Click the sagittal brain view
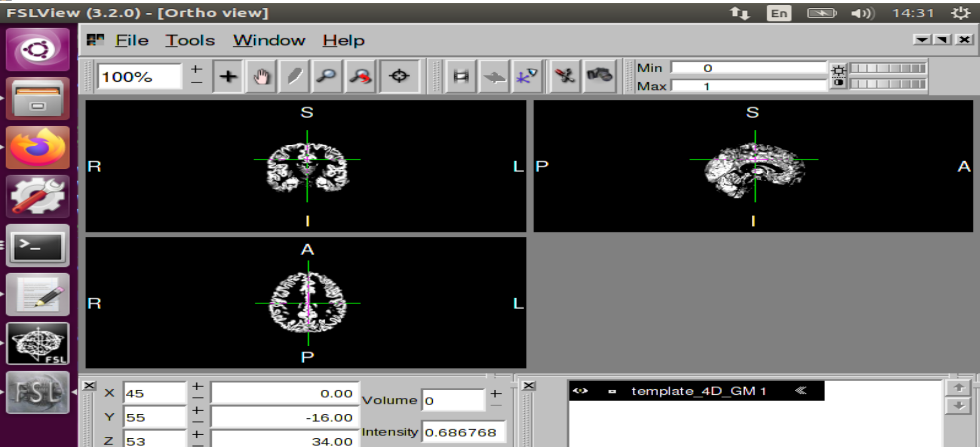Viewport: 980px width, 447px height. [753, 166]
